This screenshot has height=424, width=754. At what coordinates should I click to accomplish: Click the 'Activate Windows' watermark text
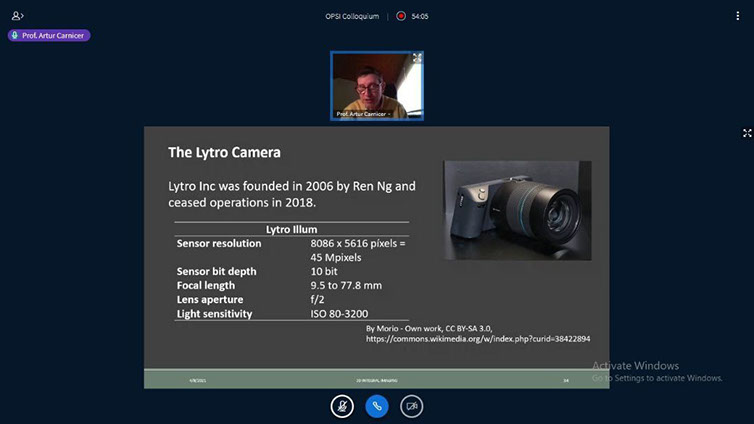pyautogui.click(x=635, y=366)
